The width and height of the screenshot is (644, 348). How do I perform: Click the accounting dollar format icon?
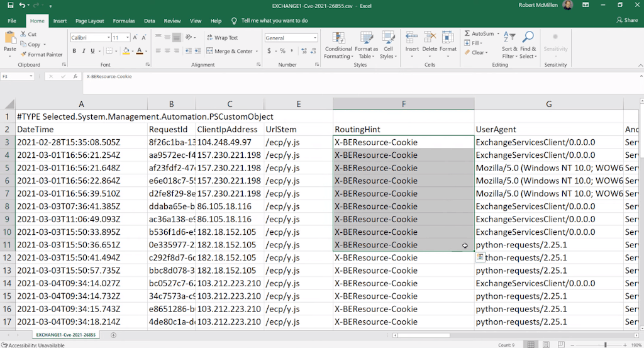269,51
